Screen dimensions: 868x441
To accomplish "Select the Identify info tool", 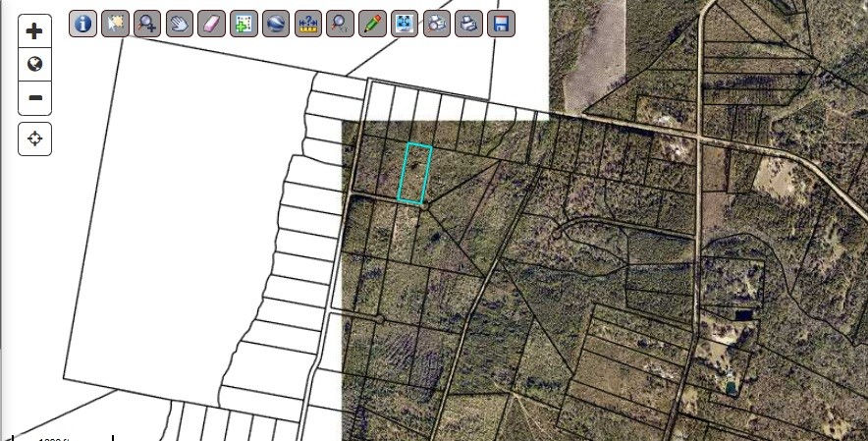I will pyautogui.click(x=83, y=24).
